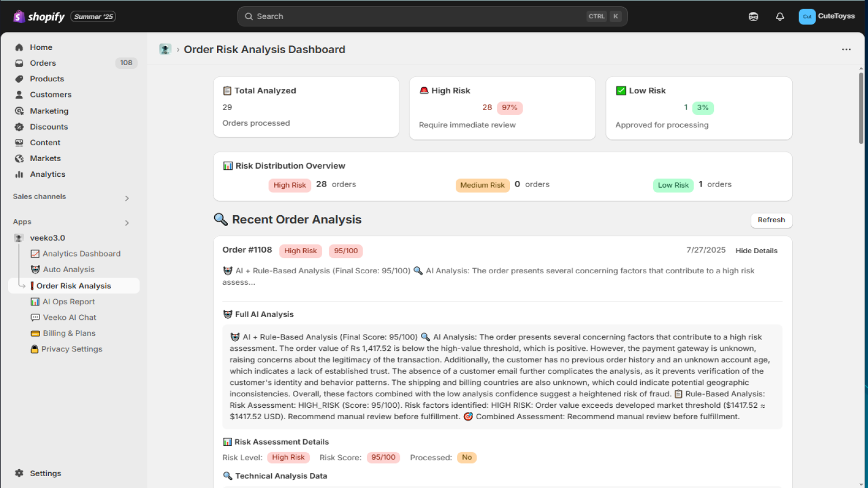Screen dimensions: 868x488
Task: Open the Analytics section in the sidebar
Action: [48, 174]
